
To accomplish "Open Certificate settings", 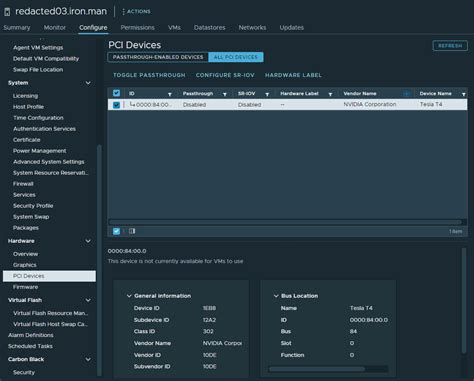I will (x=27, y=140).
